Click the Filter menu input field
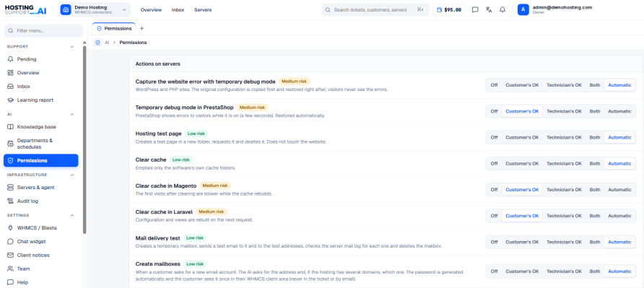This screenshot has height=288, width=644. point(43,31)
